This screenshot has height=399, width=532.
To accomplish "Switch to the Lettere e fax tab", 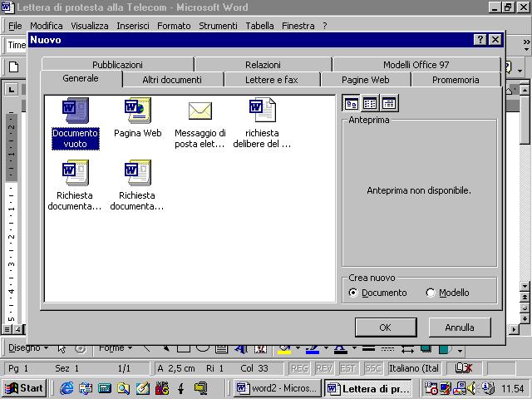I will [272, 80].
